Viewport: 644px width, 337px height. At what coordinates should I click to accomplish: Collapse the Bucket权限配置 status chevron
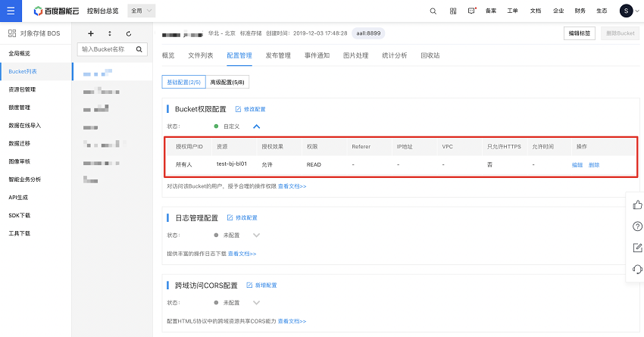click(256, 126)
